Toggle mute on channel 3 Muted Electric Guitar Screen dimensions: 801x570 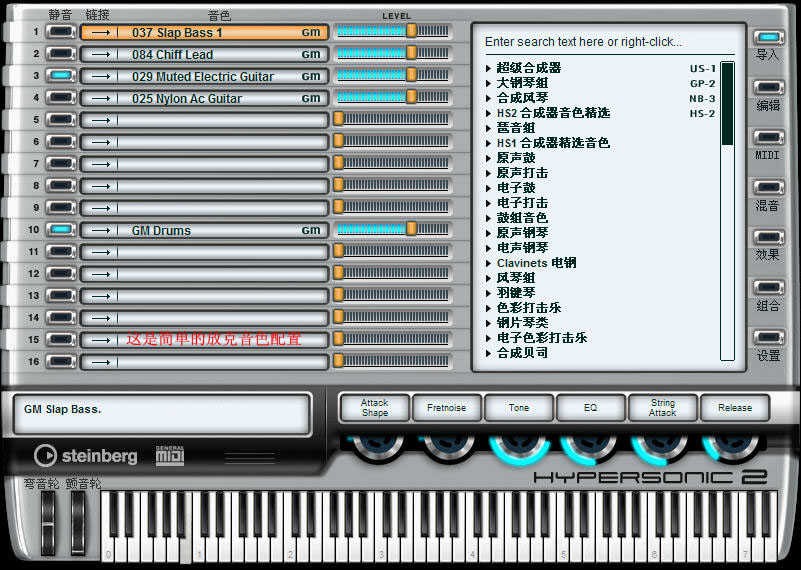[61, 76]
